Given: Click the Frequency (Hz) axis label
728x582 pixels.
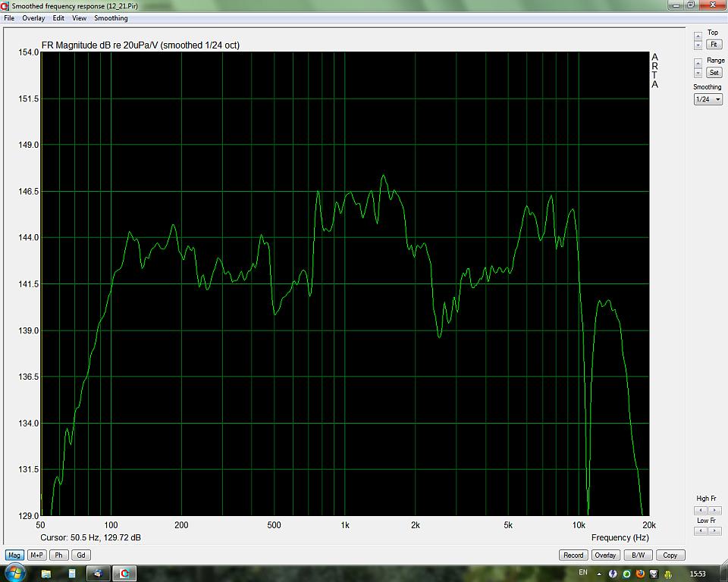Looking at the screenshot, I should 620,537.
